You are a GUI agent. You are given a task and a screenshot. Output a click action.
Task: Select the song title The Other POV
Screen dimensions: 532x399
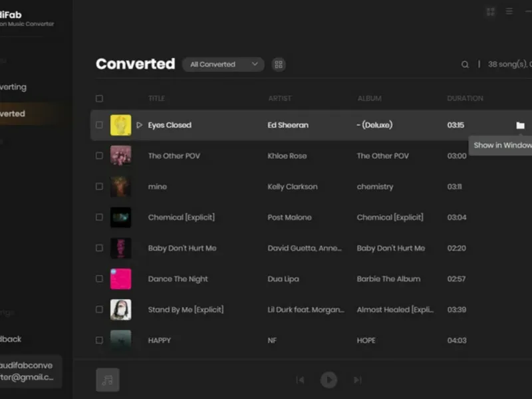[174, 156]
